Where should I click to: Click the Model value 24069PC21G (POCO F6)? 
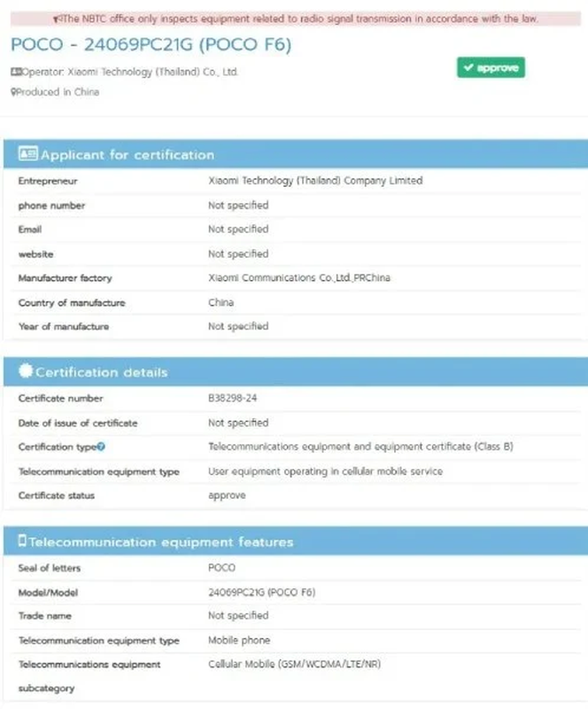point(261,592)
